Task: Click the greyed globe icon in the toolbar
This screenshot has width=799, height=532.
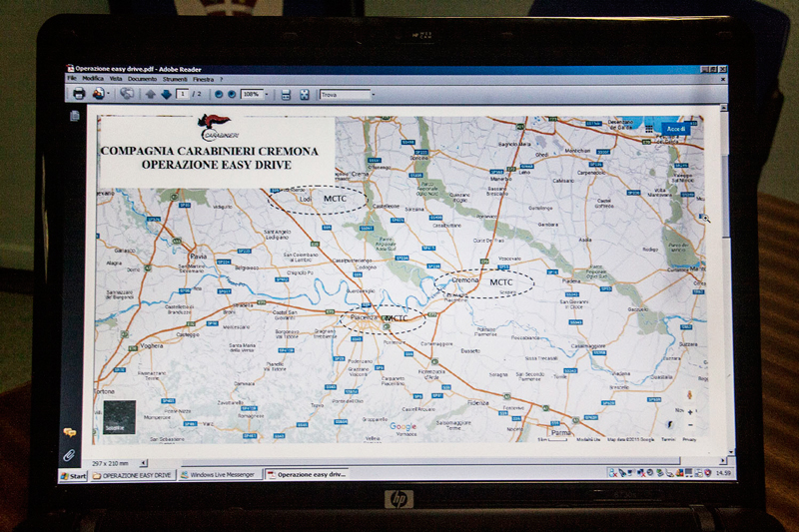Action: pos(127,93)
